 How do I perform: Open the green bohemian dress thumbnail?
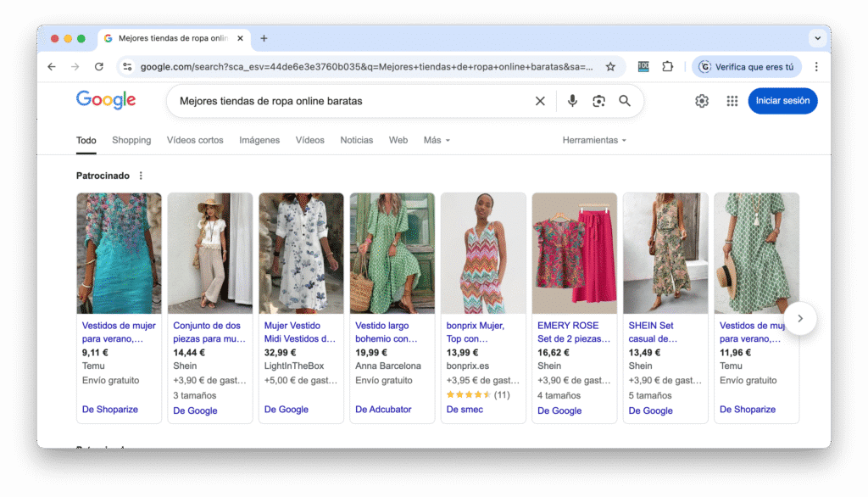pos(392,254)
